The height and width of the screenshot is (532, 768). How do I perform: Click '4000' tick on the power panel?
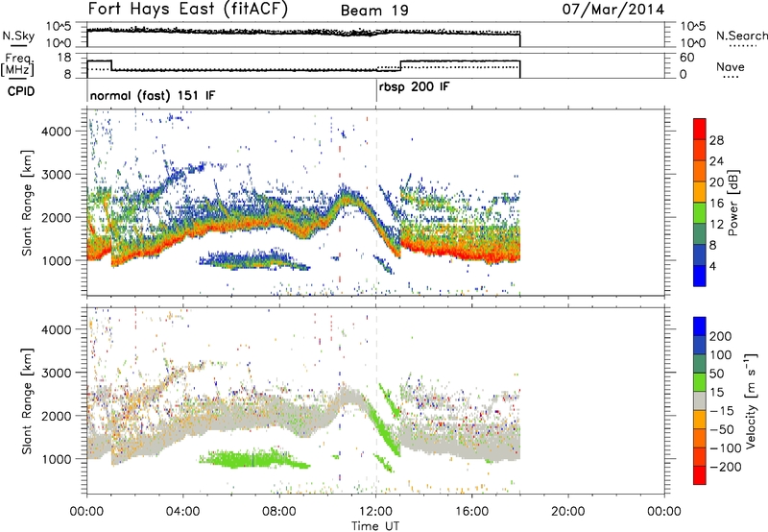click(x=57, y=132)
